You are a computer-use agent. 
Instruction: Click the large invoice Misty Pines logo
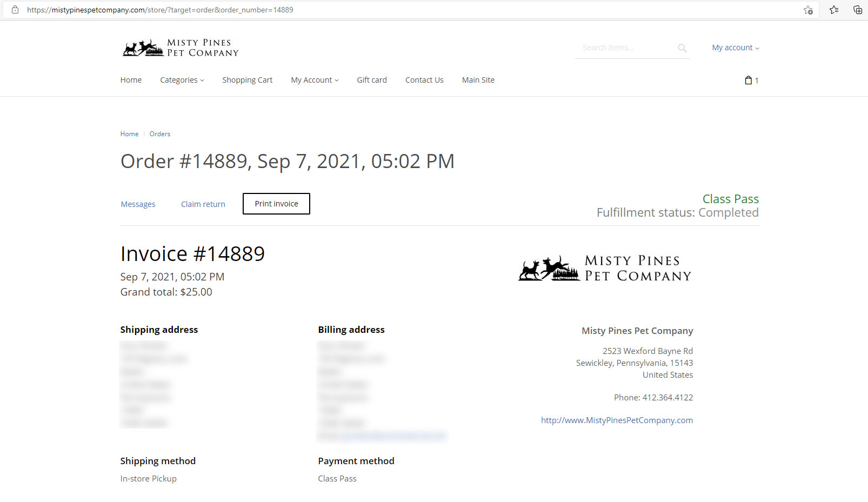tap(605, 269)
